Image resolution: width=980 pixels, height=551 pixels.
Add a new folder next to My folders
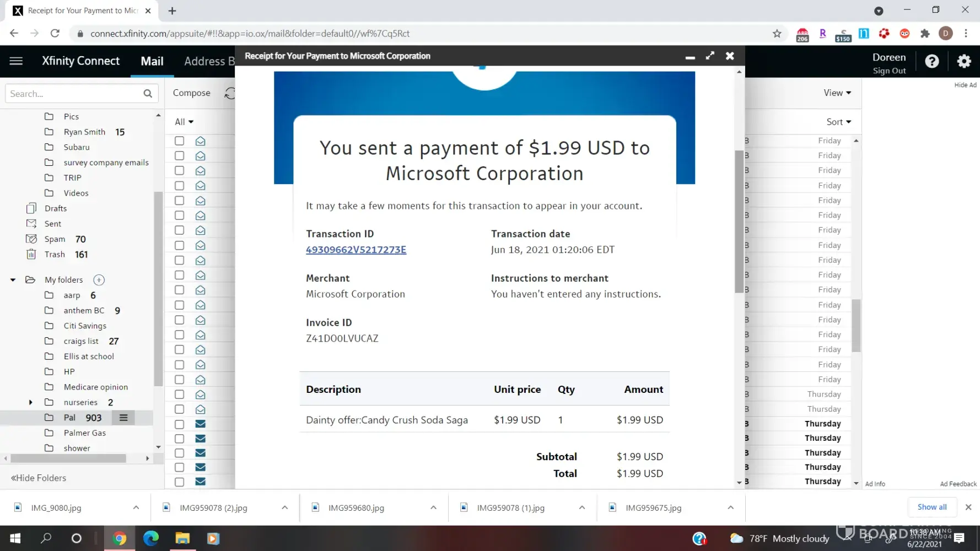pyautogui.click(x=99, y=280)
